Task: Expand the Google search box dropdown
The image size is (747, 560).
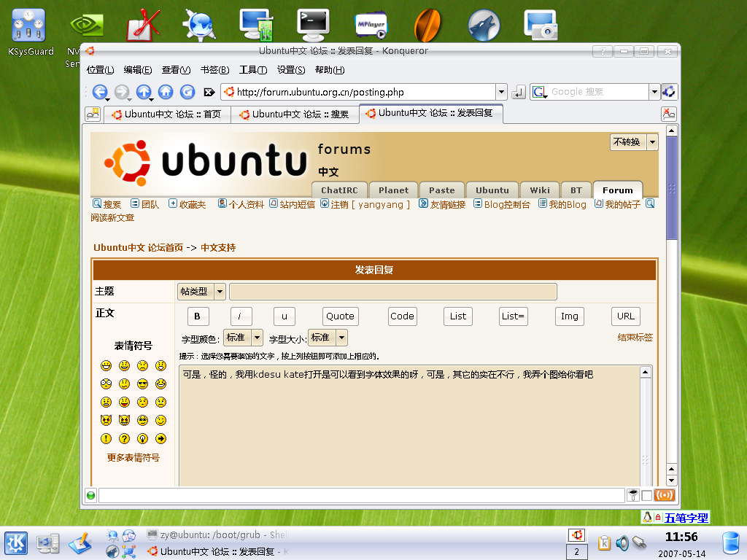Action: [654, 92]
